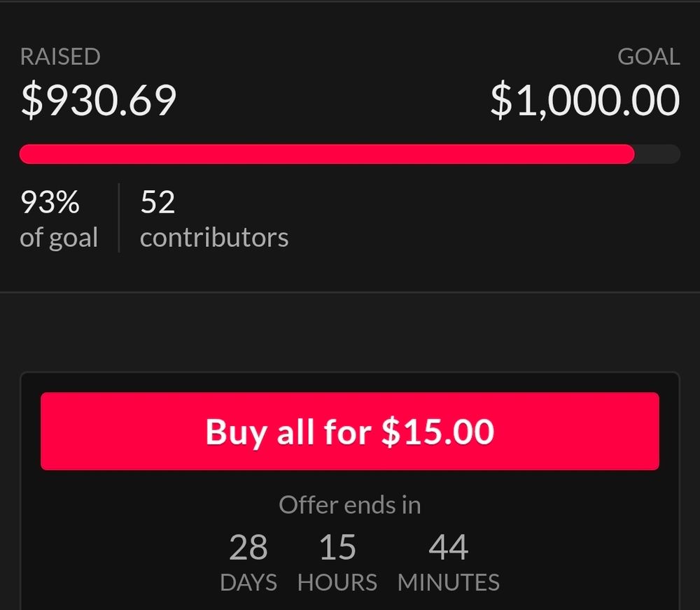The image size is (700, 610).
Task: Select the MINUTES countdown label
Action: (x=449, y=583)
